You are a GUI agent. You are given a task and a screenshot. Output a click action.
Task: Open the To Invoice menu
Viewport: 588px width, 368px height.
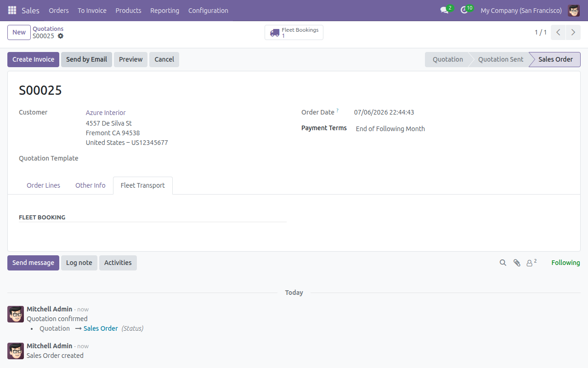click(x=92, y=10)
